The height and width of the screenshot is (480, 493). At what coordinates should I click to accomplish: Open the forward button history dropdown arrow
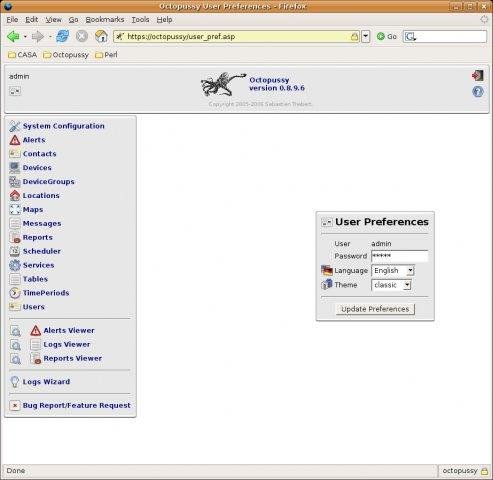[50, 36]
